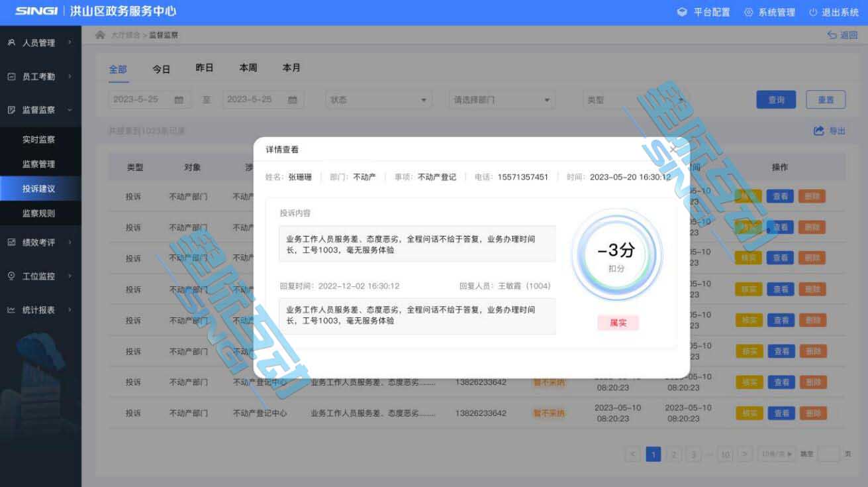Expand 人员管理 with its chevron
The width and height of the screenshot is (868, 487).
(70, 43)
